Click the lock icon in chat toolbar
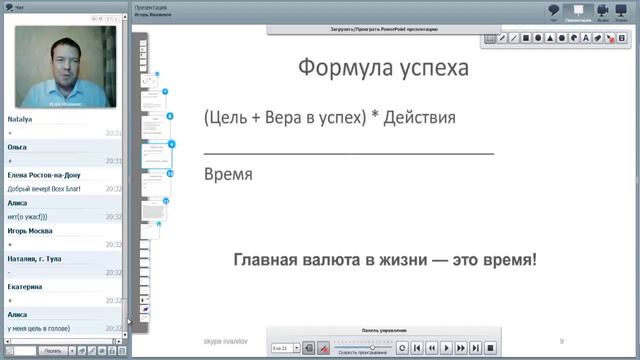640x360 pixels. click(112, 351)
